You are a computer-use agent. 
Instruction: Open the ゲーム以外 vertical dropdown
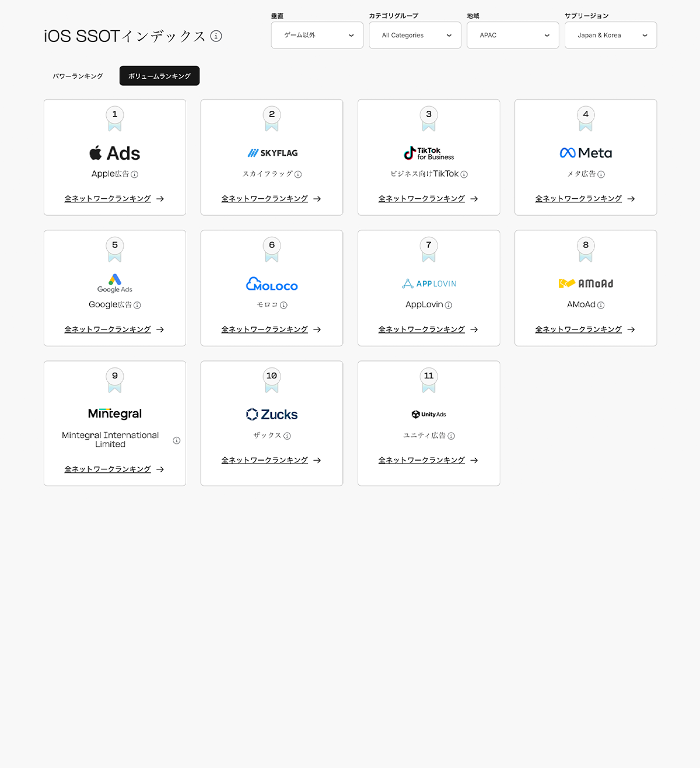pos(317,35)
